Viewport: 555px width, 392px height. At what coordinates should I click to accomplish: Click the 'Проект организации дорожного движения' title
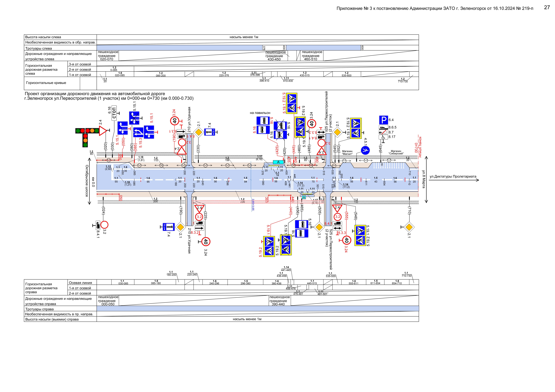pos(95,94)
